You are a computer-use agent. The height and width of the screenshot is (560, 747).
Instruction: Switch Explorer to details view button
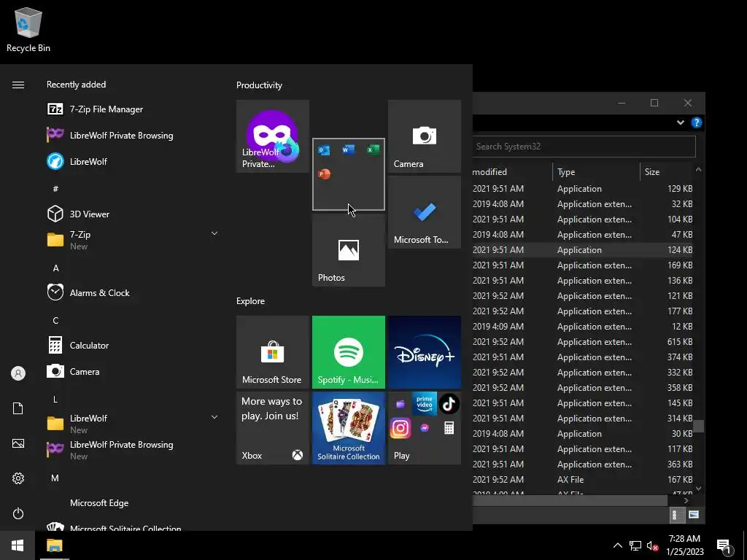[676, 514]
